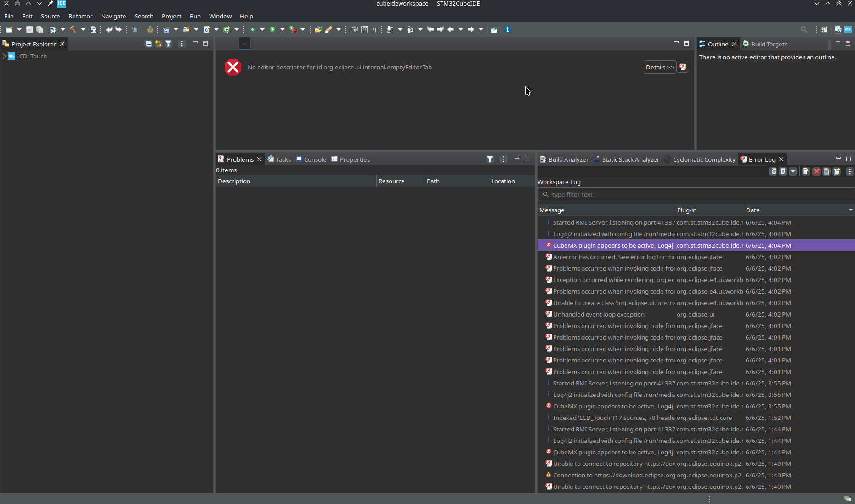Collapse all items in Project Explorer

coord(148,44)
